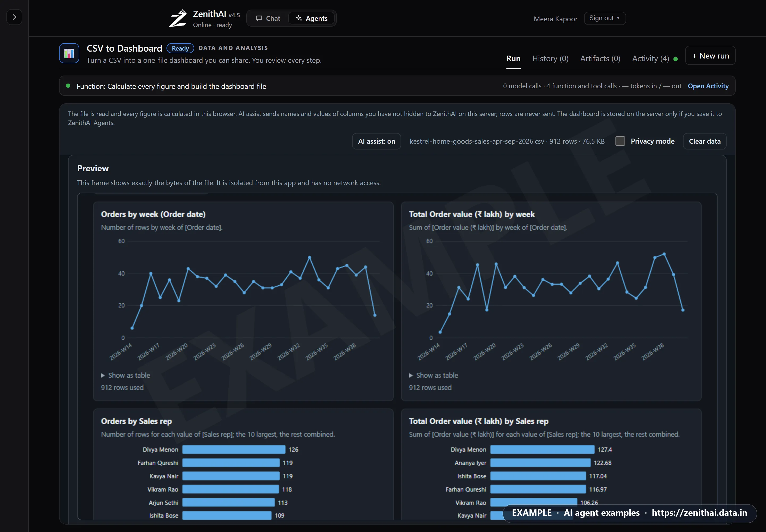Click the Arjun Sethi bar showing 113

228,502
